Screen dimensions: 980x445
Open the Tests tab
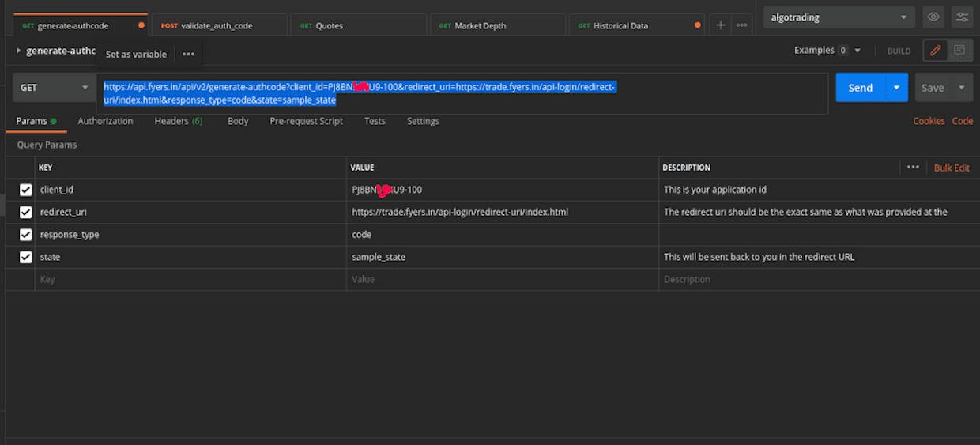[375, 121]
